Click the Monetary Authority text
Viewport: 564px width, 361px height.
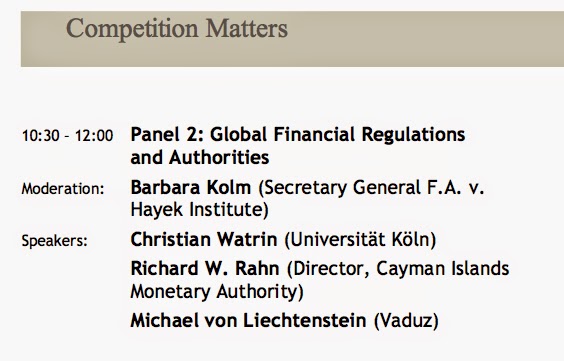(x=217, y=292)
